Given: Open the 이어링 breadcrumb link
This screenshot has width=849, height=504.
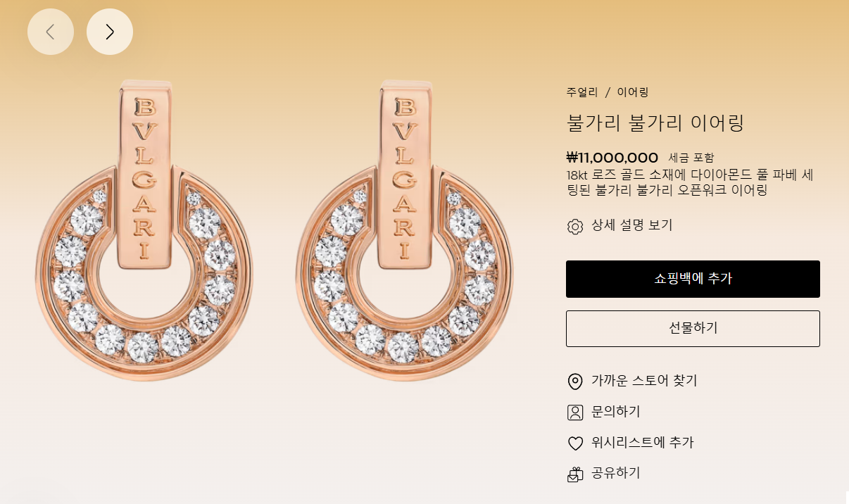Looking at the screenshot, I should (633, 92).
